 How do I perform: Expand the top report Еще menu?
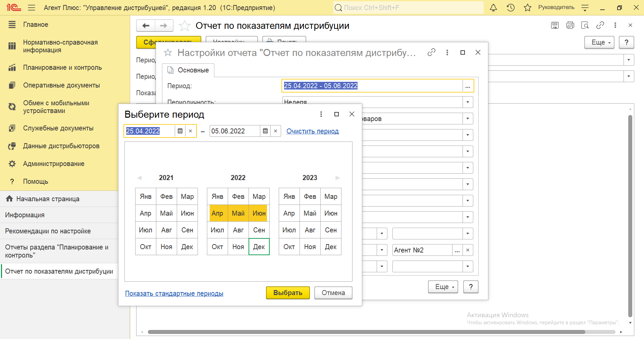coord(599,43)
